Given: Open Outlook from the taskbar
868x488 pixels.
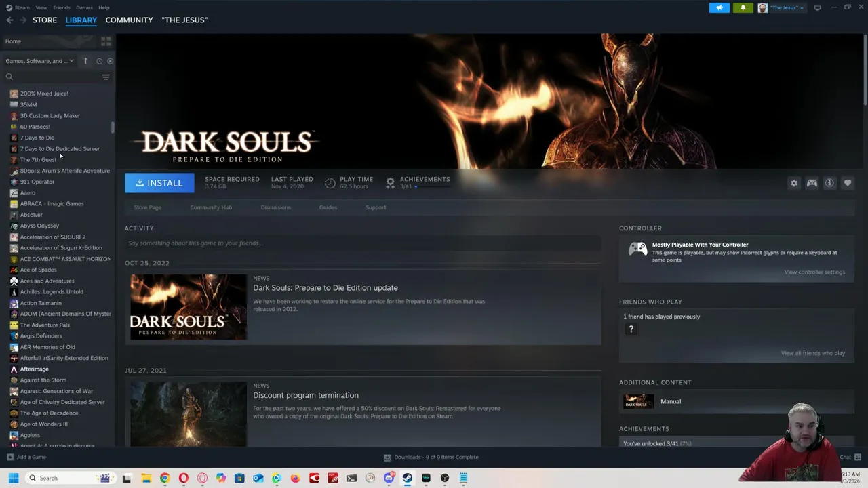Looking at the screenshot, I should (258, 479).
